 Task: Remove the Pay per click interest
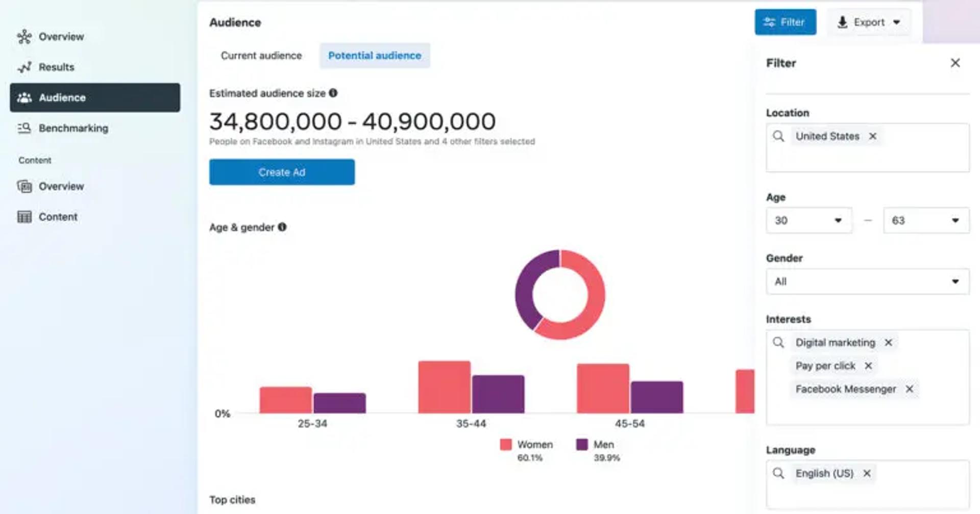868,366
